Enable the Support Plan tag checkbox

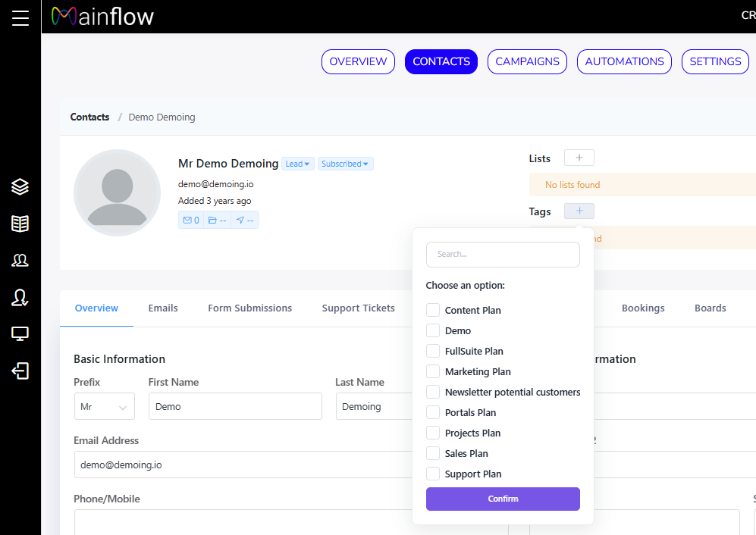(x=433, y=474)
